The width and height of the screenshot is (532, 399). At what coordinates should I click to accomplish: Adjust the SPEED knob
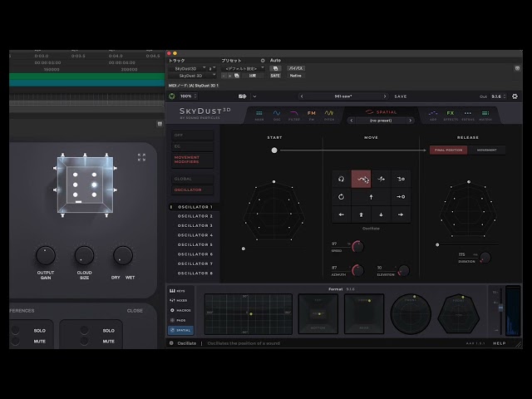(357, 246)
